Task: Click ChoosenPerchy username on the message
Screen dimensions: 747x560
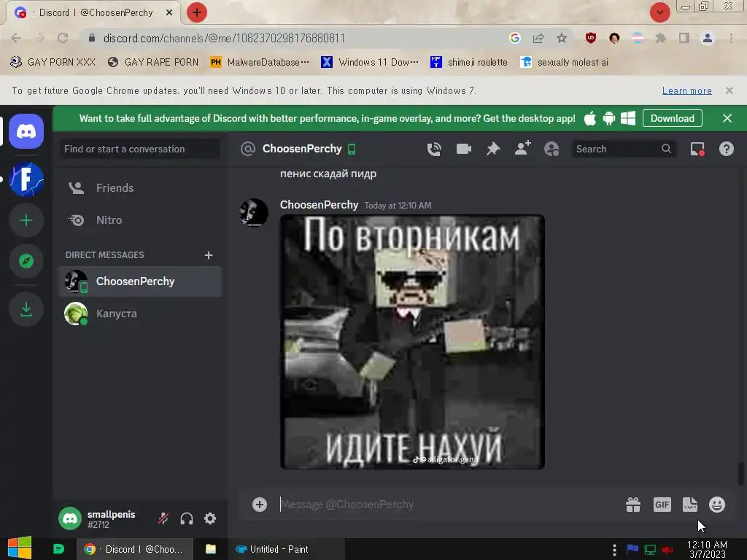Action: click(x=319, y=205)
